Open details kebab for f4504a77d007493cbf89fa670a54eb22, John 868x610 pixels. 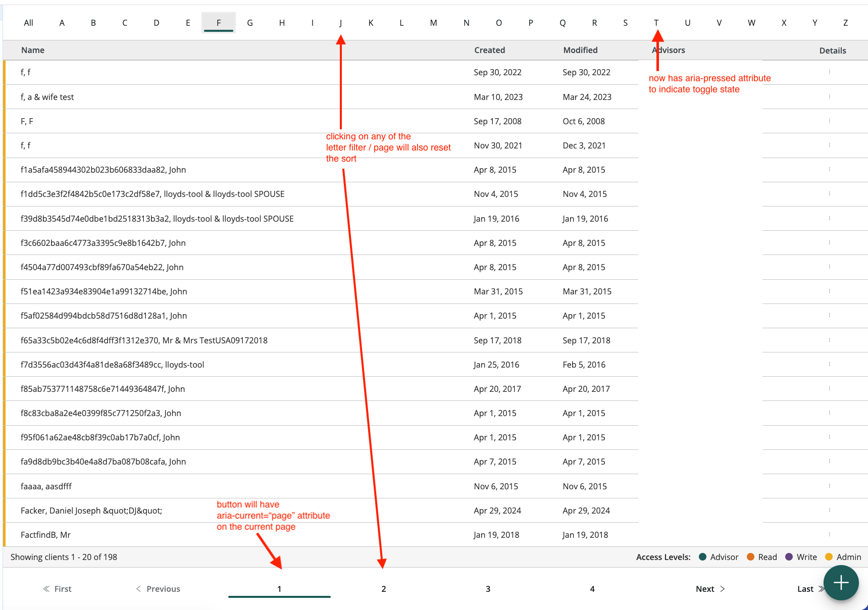829,267
